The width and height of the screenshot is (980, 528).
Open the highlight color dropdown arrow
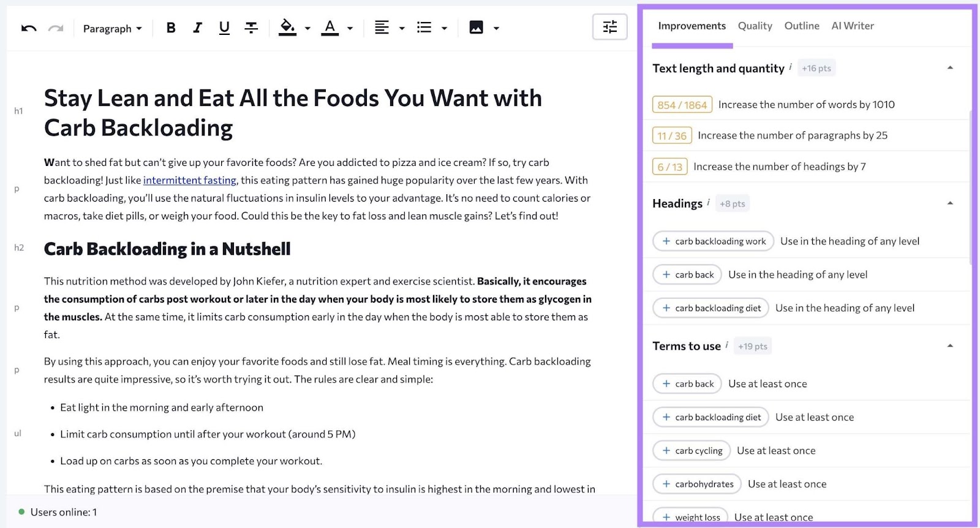(307, 28)
